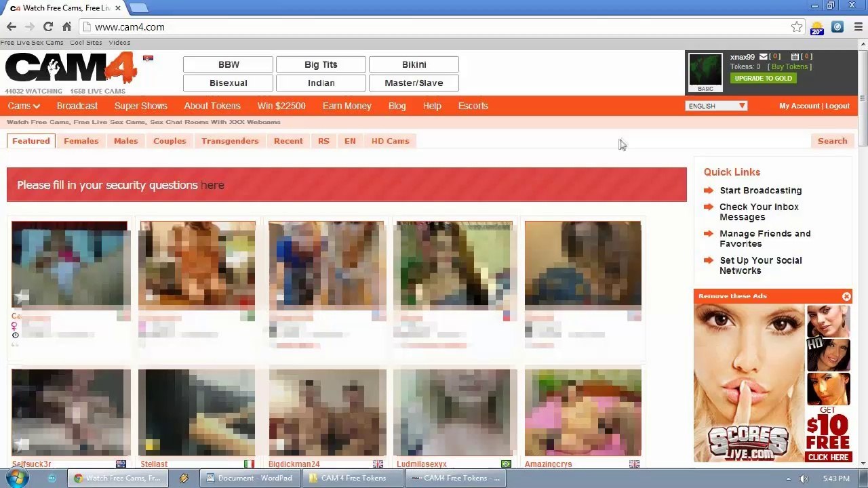This screenshot has height=488, width=868.
Task: Open the Start Broadcasting quick link
Action: click(761, 190)
